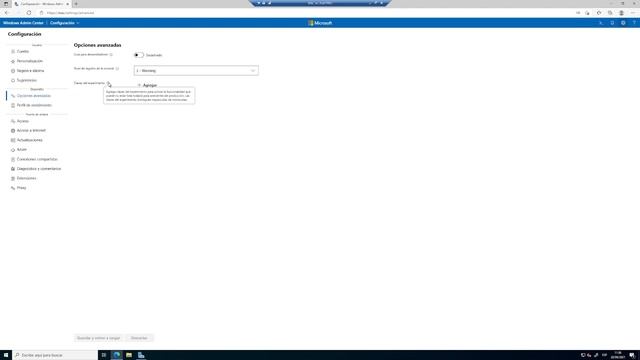This screenshot has height=360, width=640.
Task: Open Personalización in the sidebar
Action: [30, 61]
